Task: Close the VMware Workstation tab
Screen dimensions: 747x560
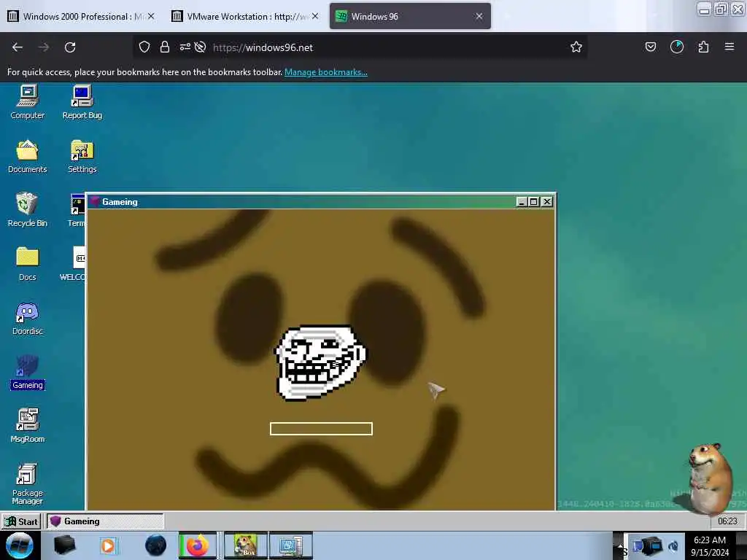Action: (315, 16)
